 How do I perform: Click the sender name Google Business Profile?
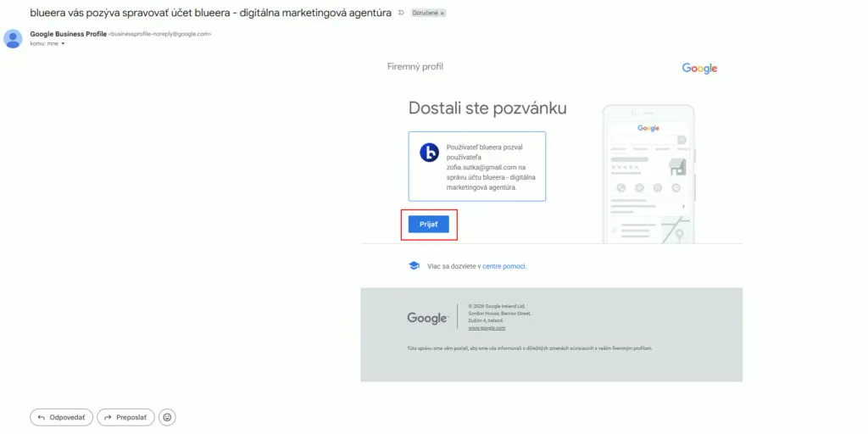pyautogui.click(x=68, y=34)
